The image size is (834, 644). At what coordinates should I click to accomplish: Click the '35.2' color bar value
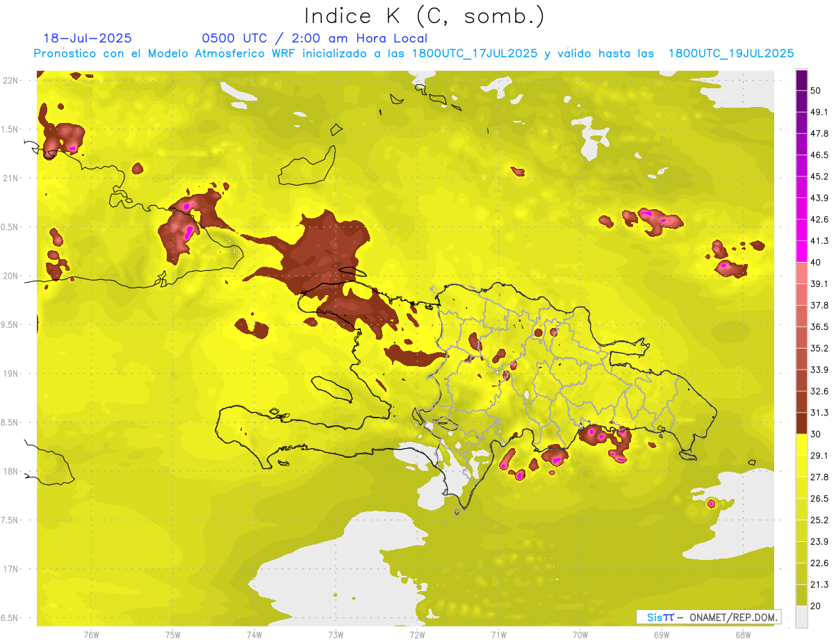click(x=819, y=348)
